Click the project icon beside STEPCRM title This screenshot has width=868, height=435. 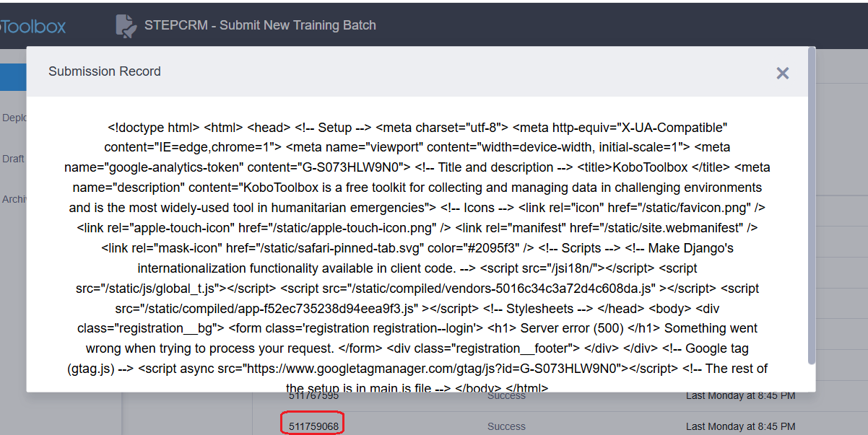126,25
